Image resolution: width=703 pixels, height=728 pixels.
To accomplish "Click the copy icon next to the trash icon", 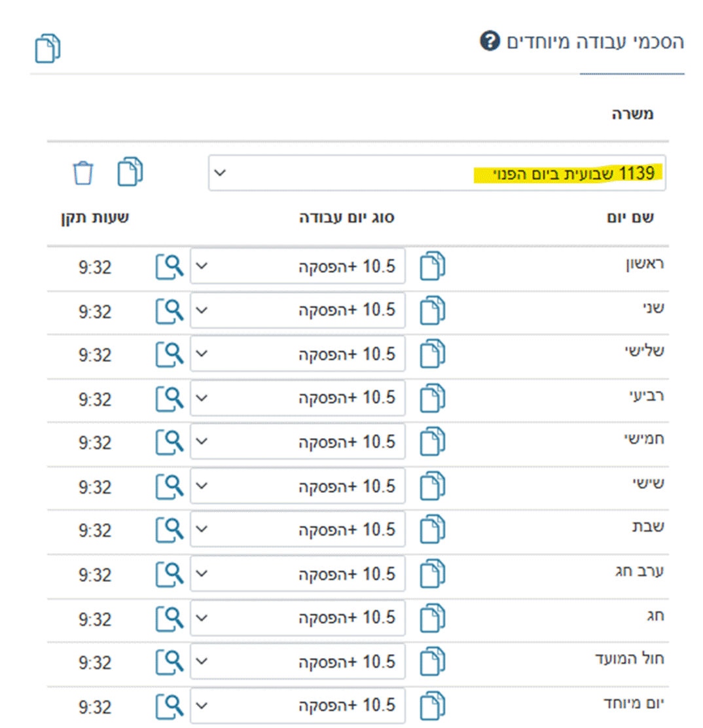I will (x=130, y=172).
